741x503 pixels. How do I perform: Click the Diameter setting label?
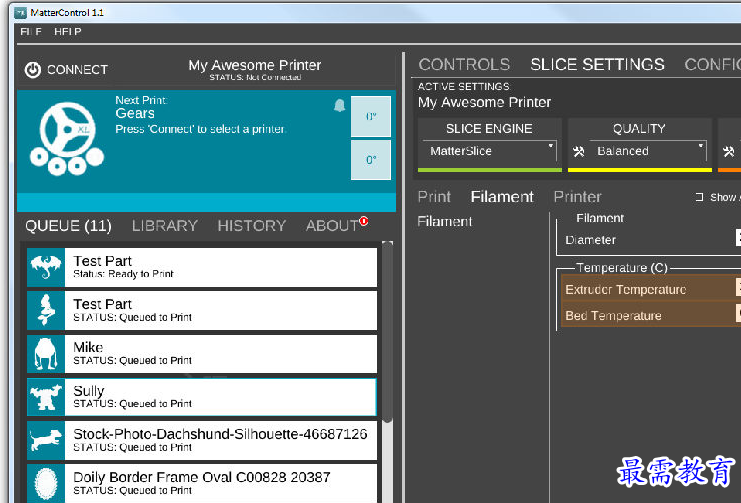tap(590, 240)
